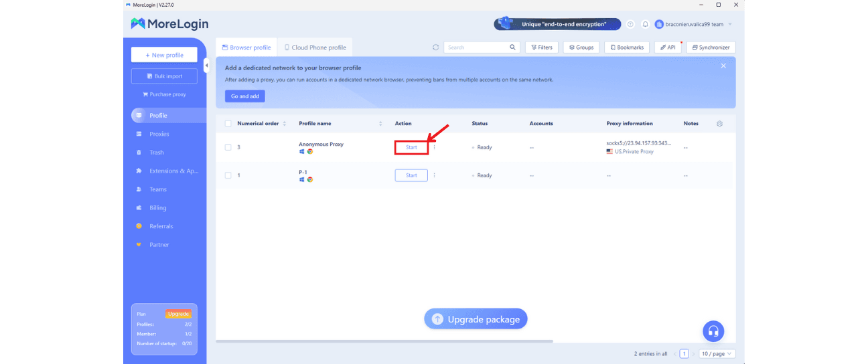
Task: Open the help icon in the header
Action: pos(631,24)
